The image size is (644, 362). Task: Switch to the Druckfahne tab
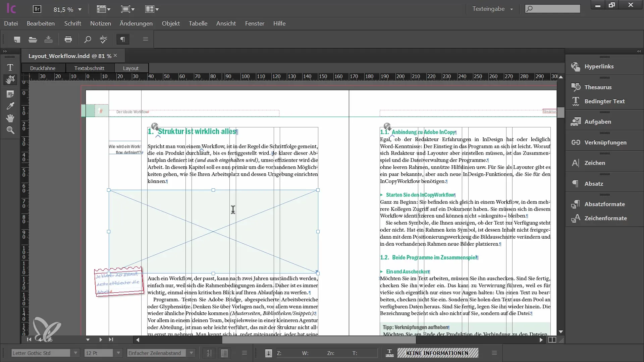(43, 68)
